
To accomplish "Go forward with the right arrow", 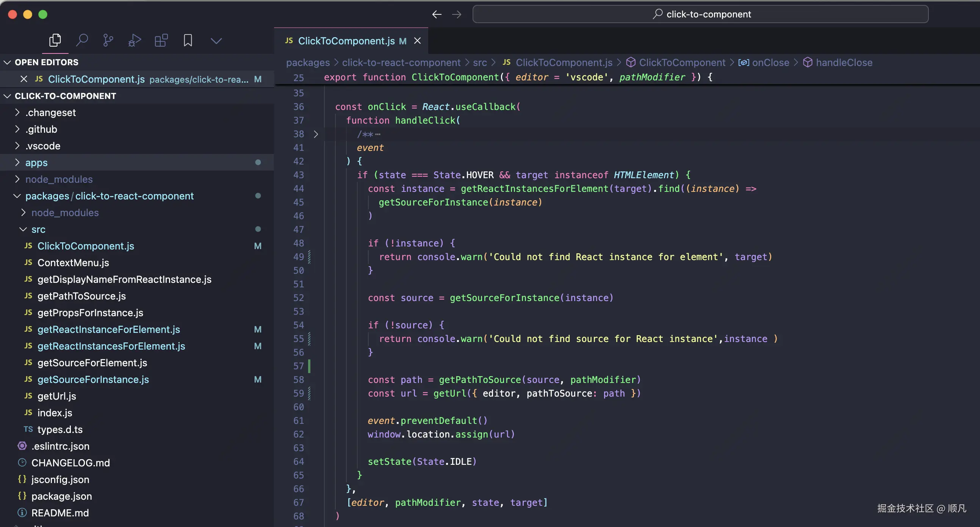I will (x=457, y=14).
